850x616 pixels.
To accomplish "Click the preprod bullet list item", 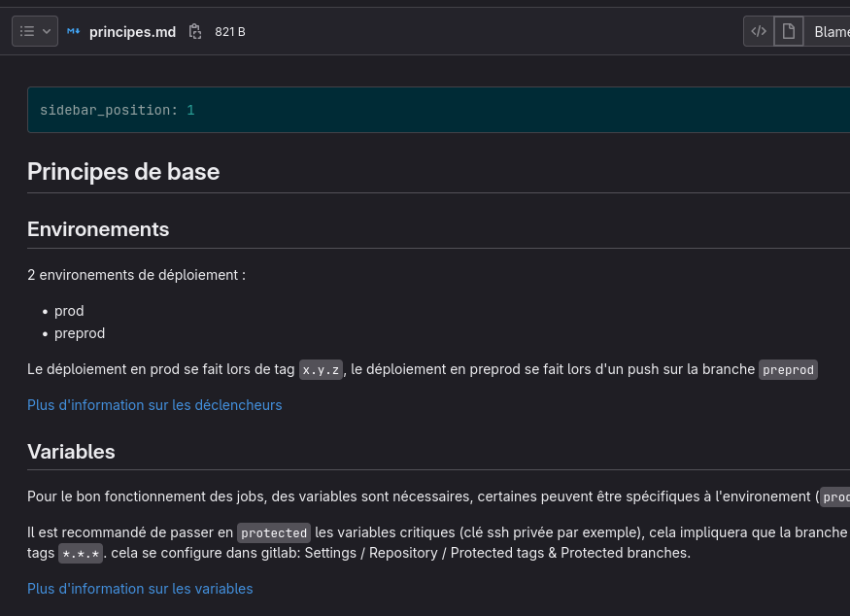I will pyautogui.click(x=80, y=333).
